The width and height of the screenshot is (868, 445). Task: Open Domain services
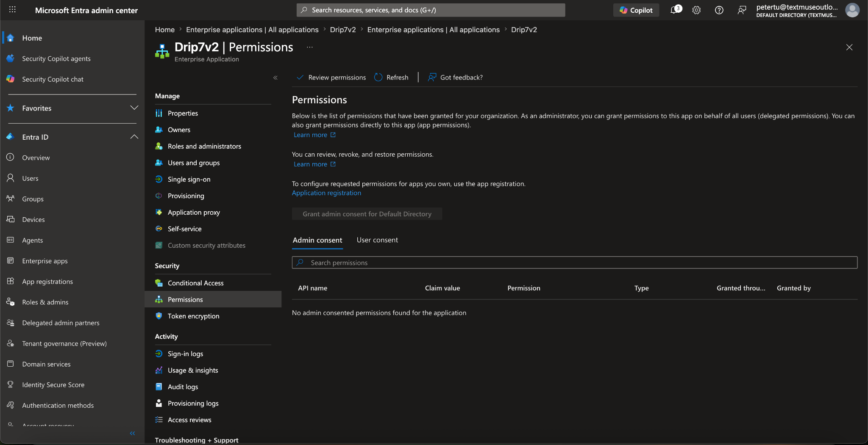[46, 364]
